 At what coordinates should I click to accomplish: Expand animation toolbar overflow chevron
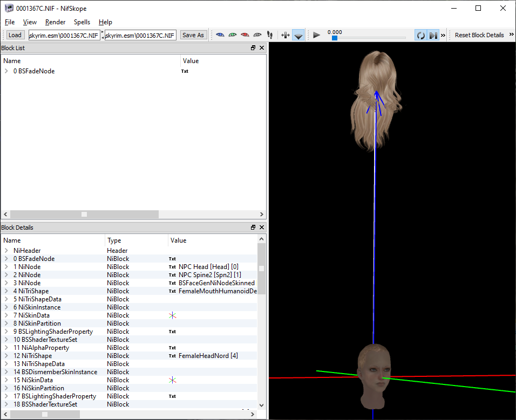[443, 35]
